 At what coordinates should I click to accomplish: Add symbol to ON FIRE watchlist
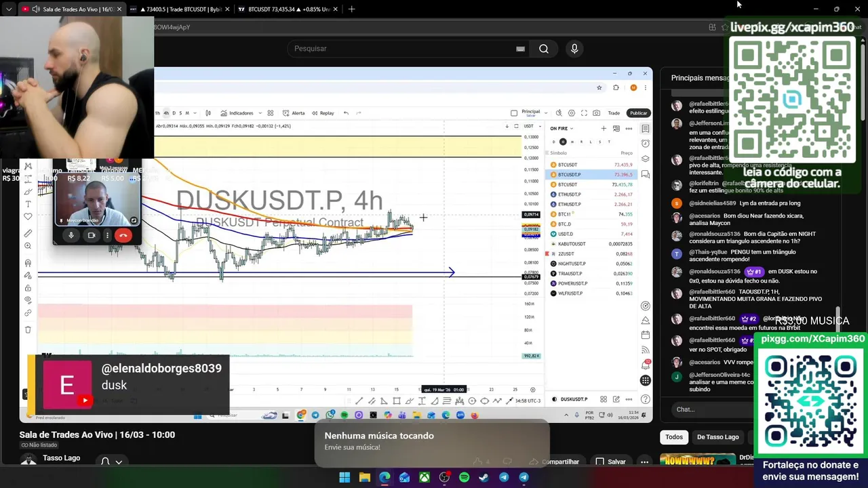pos(604,128)
